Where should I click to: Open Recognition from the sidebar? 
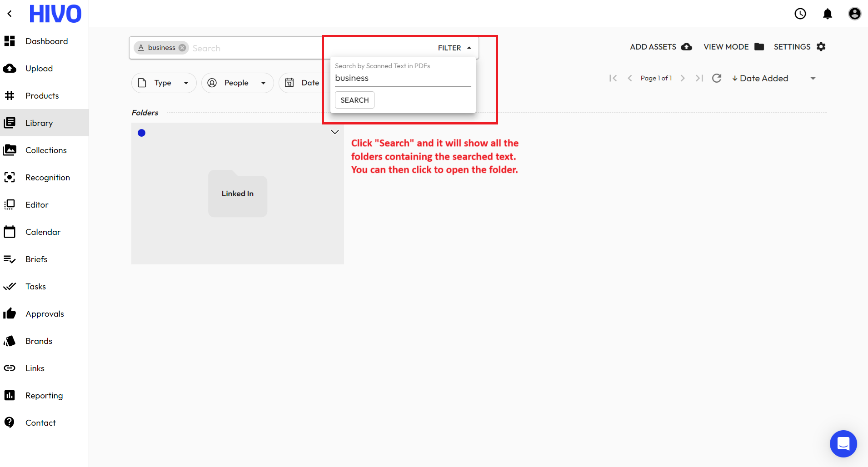click(47, 177)
